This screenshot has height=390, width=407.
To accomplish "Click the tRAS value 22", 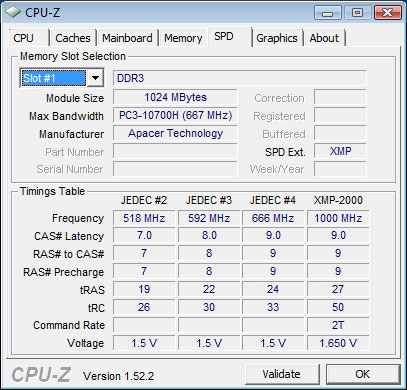I will (x=209, y=289).
